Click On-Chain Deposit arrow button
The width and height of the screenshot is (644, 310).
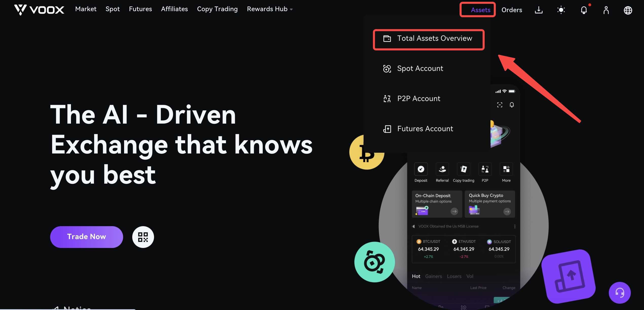tap(454, 211)
